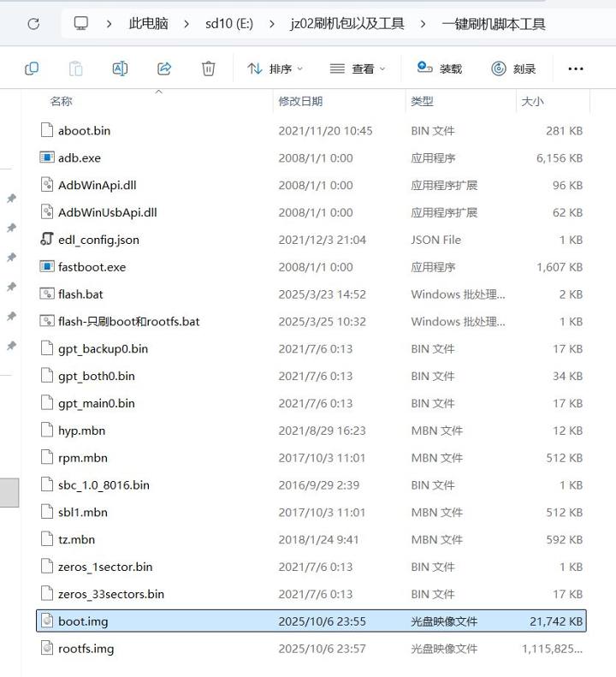Click the 6,156 KB size of adb.exe

(x=560, y=158)
